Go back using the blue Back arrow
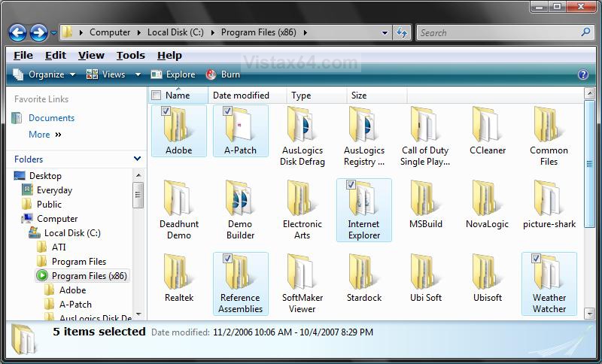Screen dimensions: 602x364 coord(17,33)
